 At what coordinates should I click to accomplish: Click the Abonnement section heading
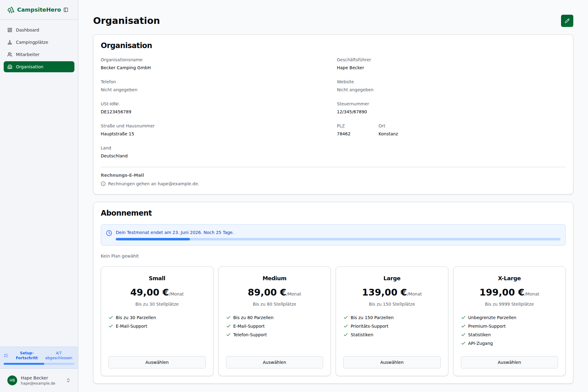pos(126,213)
